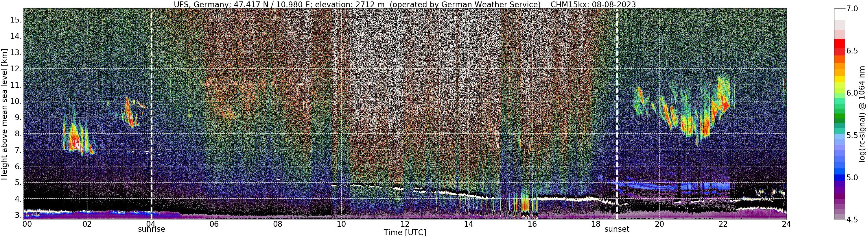Pick the white top segment of the colorbar

click(x=839, y=14)
